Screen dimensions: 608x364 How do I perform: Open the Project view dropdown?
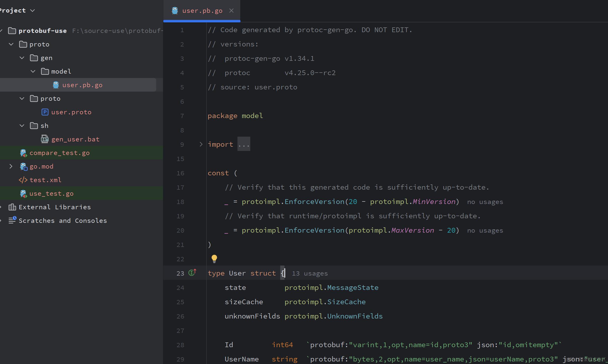point(32,11)
